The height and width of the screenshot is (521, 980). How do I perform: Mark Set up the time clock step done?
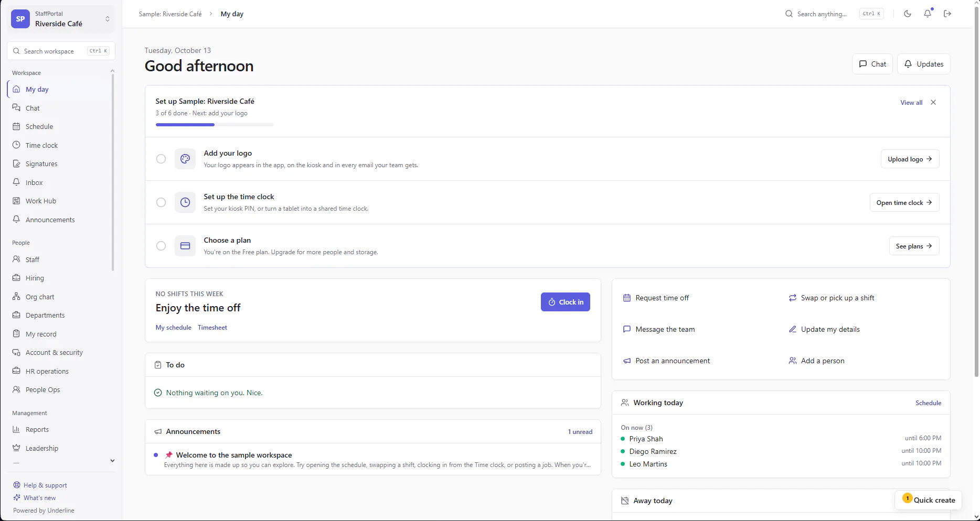161,202
